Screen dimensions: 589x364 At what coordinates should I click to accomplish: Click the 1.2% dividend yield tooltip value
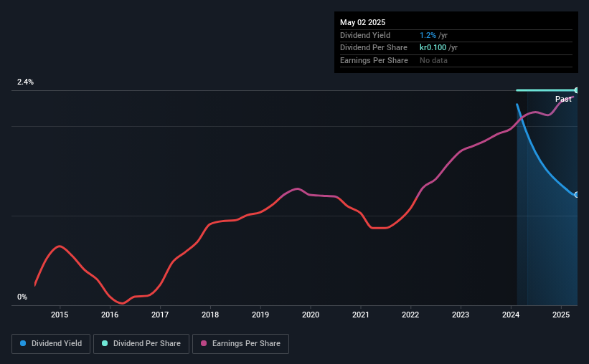428,35
